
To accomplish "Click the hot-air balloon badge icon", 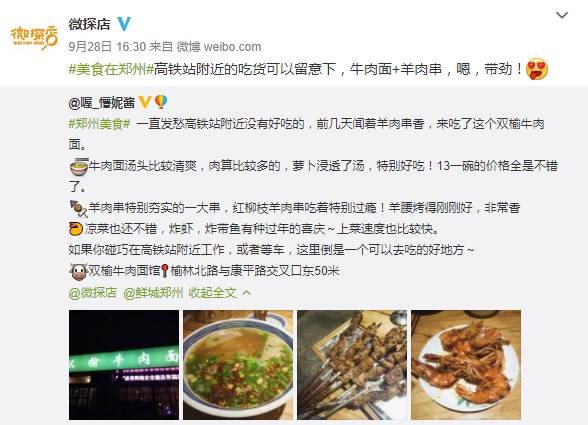I will pyautogui.click(x=161, y=102).
